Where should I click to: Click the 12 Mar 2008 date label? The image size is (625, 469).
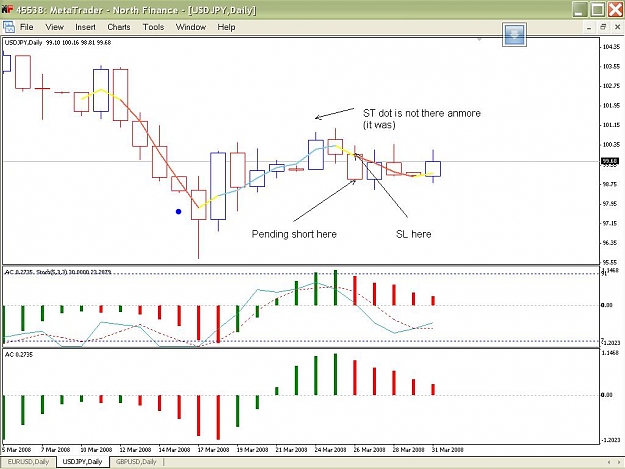point(135,450)
